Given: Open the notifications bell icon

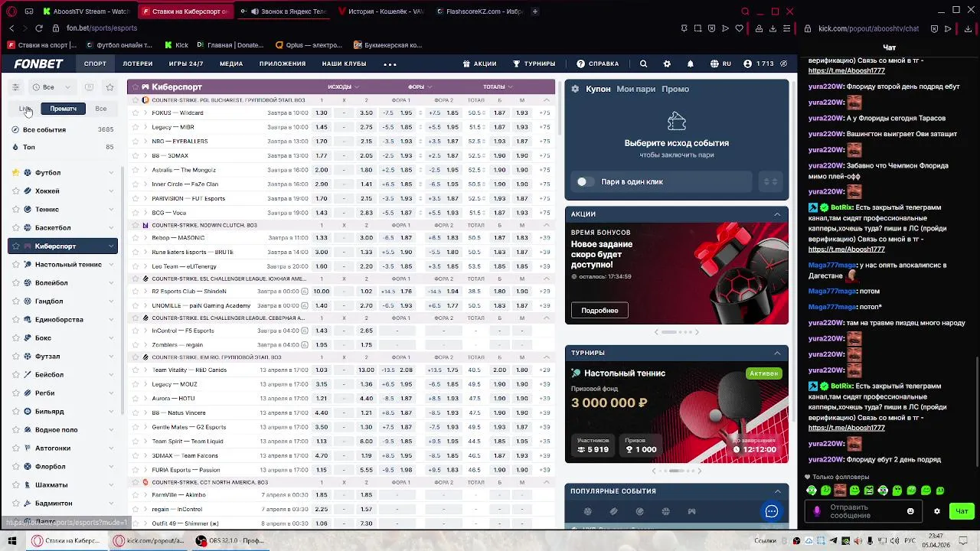Looking at the screenshot, I should point(690,64).
